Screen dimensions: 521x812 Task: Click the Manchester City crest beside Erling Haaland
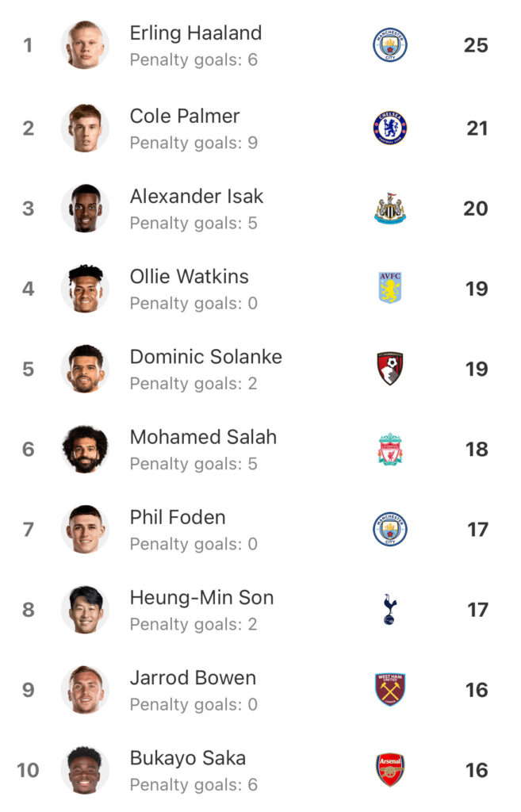[x=390, y=44]
